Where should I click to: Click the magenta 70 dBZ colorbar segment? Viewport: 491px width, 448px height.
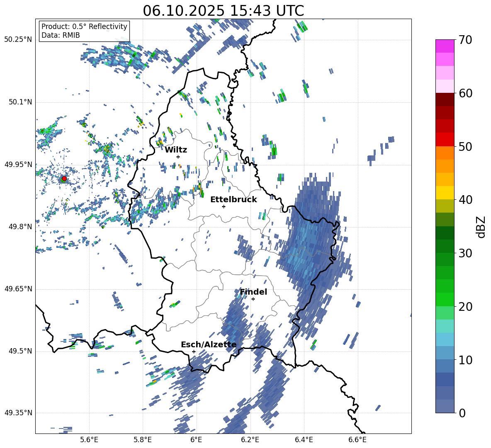[445, 46]
